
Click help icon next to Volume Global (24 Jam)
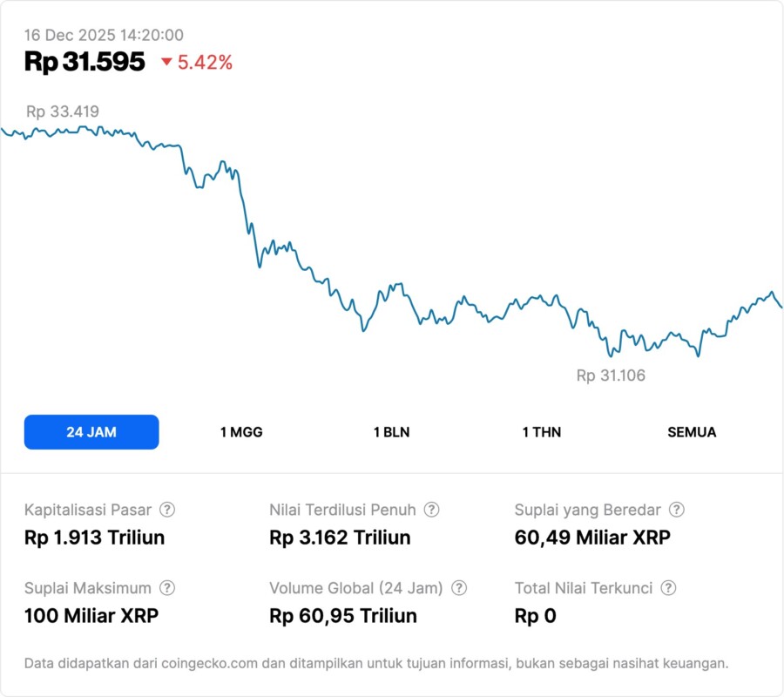pyautogui.click(x=459, y=588)
